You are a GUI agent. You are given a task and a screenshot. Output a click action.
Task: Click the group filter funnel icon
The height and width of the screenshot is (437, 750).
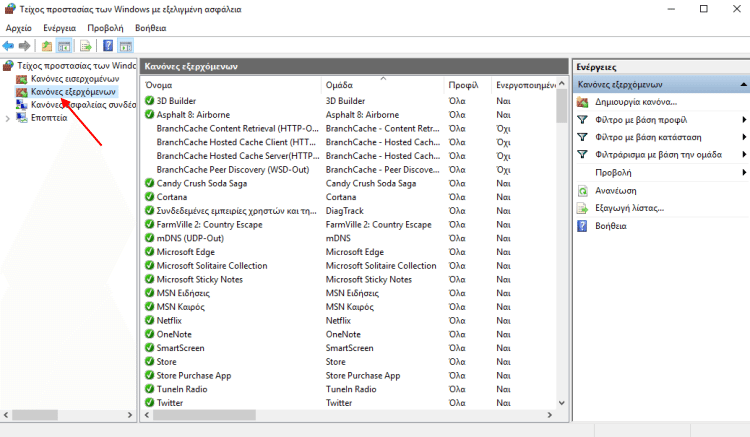tap(582, 154)
